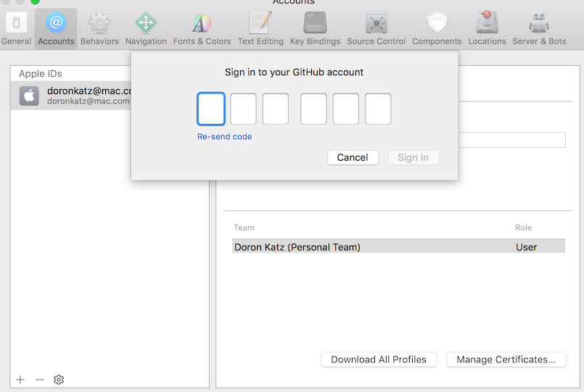This screenshot has height=392, width=584.
Task: Open the Text Editing preferences pane
Action: 260,29
